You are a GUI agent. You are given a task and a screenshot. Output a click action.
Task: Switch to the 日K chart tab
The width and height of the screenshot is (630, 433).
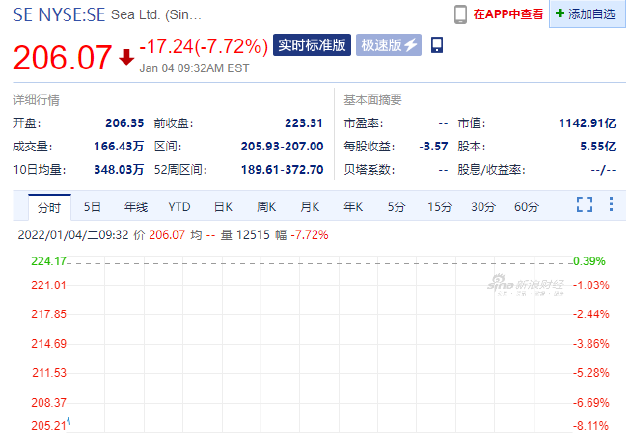tap(223, 207)
